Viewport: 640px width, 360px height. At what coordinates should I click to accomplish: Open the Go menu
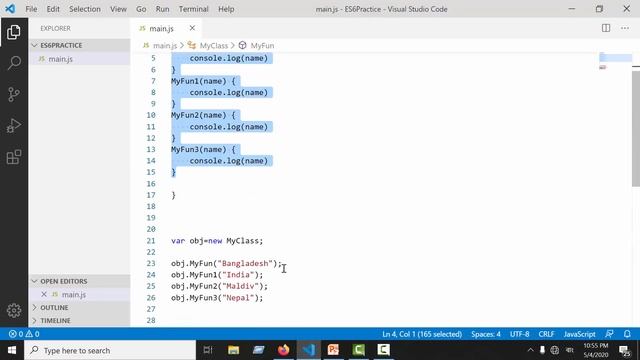(141, 9)
